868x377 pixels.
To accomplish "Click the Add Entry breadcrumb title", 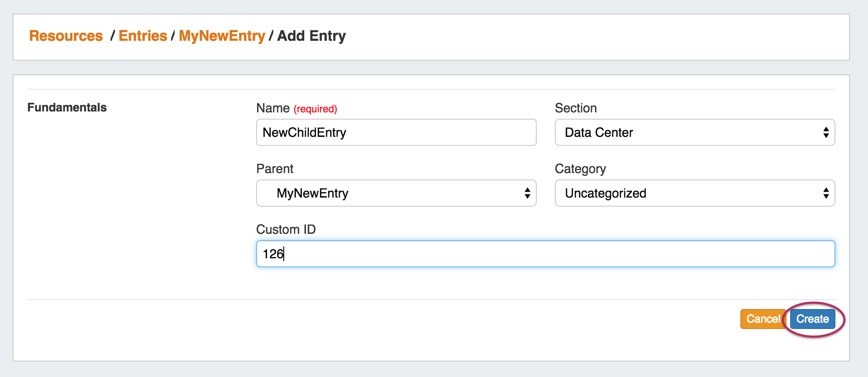I will 311,36.
